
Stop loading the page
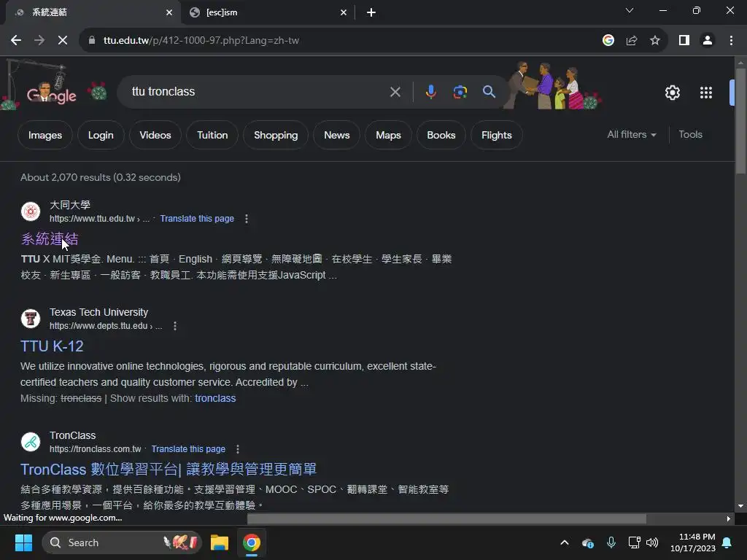(63, 41)
